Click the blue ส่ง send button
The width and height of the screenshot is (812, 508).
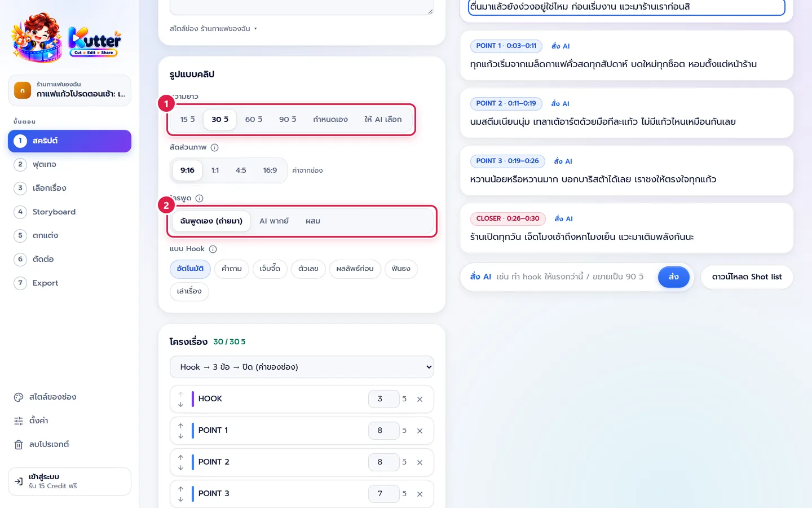(x=674, y=277)
